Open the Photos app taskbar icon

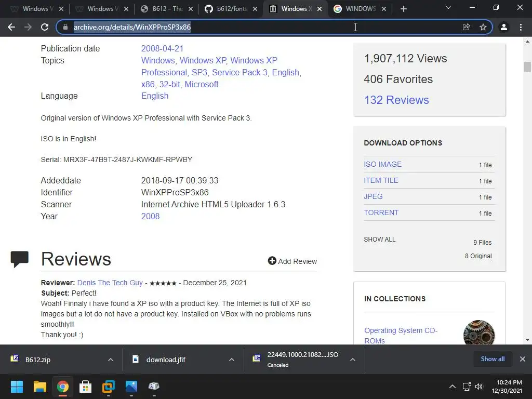131,387
